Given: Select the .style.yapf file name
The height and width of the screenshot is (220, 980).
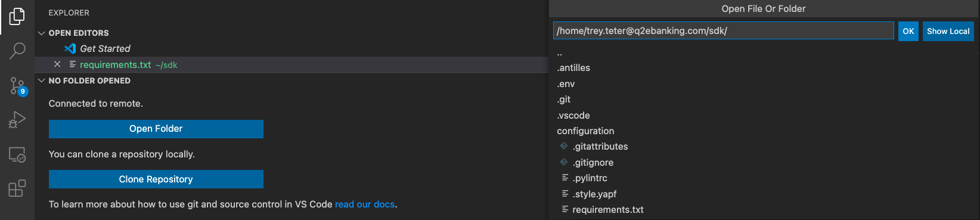Looking at the screenshot, I should [x=594, y=194].
